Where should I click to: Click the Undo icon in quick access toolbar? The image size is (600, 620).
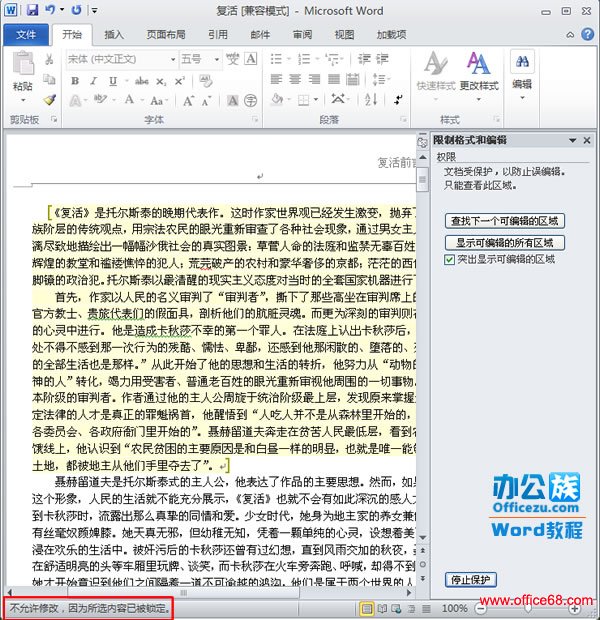coord(50,10)
